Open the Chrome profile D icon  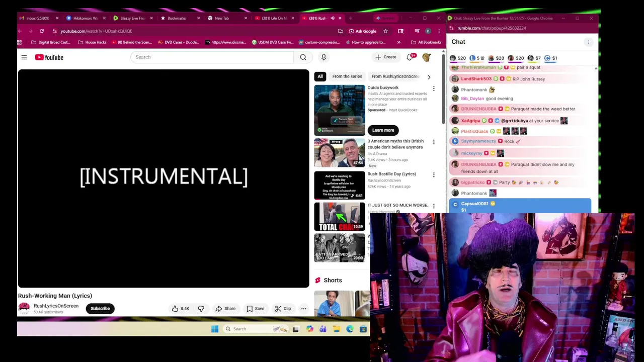point(428,31)
